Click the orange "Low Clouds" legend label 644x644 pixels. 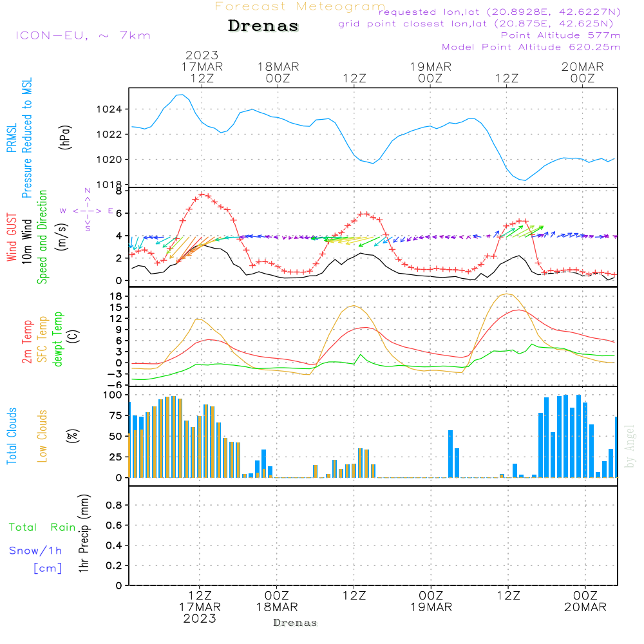tap(43, 436)
